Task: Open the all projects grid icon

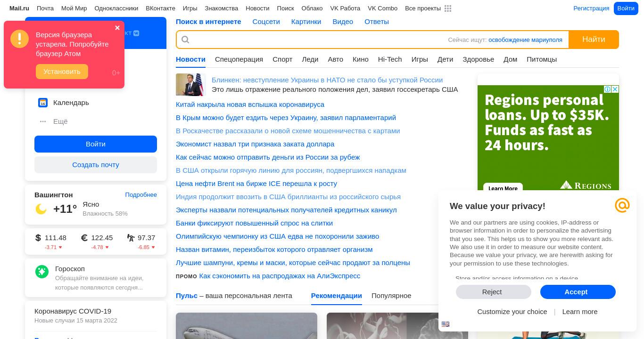Action: click(448, 8)
